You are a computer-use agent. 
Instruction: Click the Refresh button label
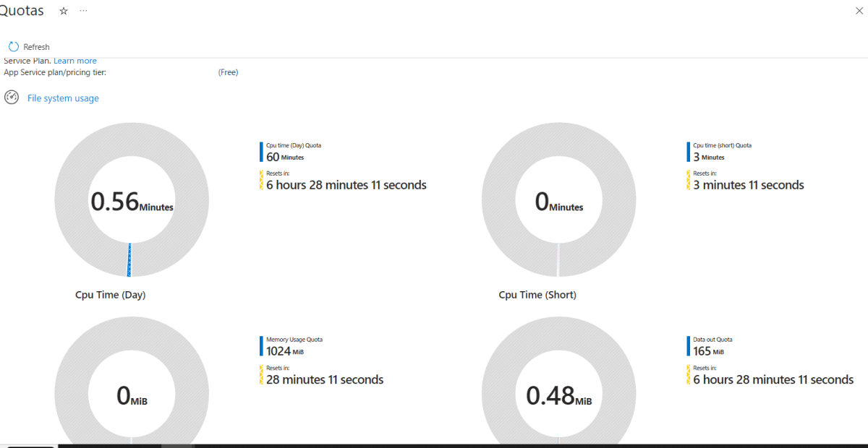37,47
